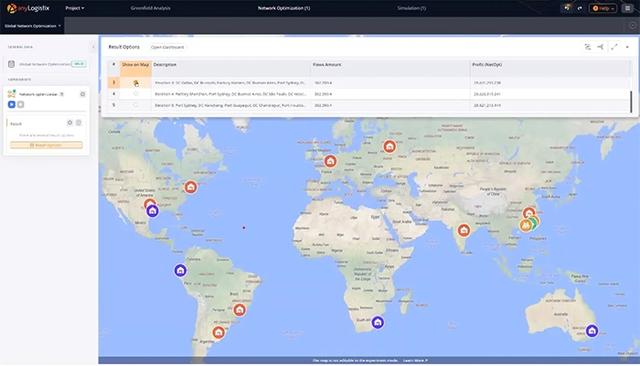Viewport: 640px width, 366px height.
Task: Click the profit value in row 3
Action: [x=487, y=83]
